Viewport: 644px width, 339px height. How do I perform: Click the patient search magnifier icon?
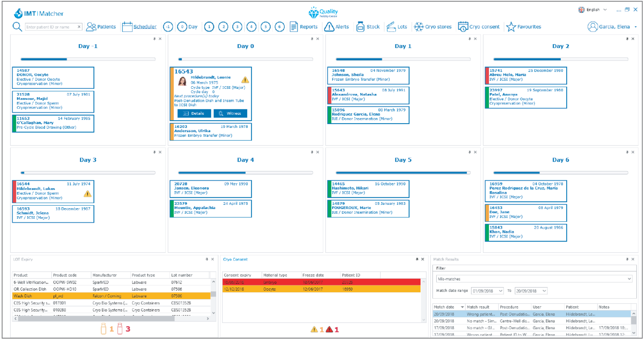pyautogui.click(x=17, y=27)
